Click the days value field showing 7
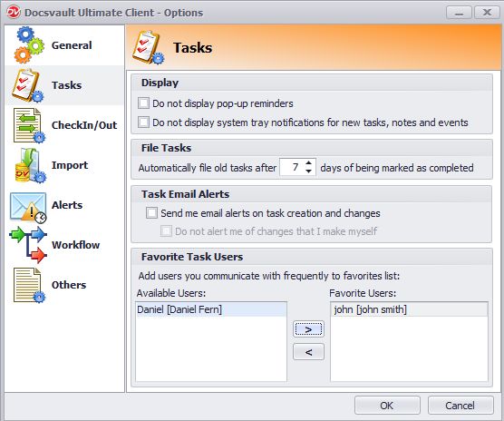The width and height of the screenshot is (504, 421). tap(293, 167)
